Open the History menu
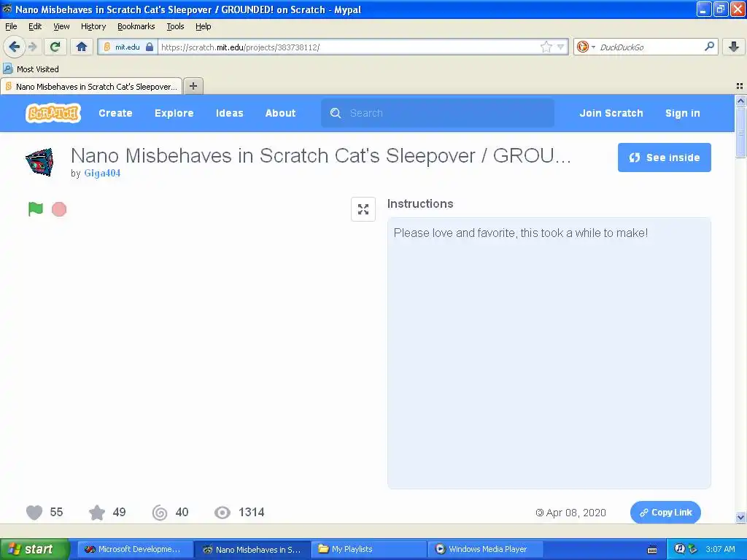Screen dimensions: 747x560 (x=93, y=26)
